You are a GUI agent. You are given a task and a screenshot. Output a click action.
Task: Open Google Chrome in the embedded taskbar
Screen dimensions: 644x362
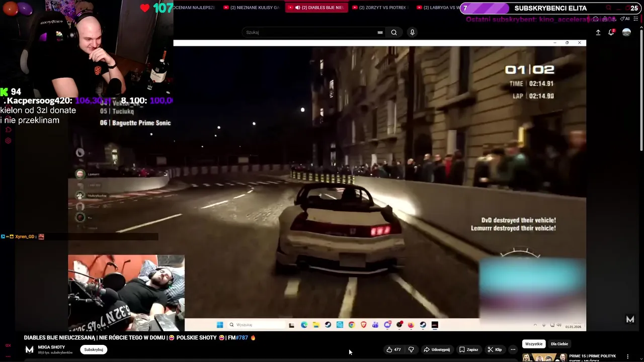(352, 325)
